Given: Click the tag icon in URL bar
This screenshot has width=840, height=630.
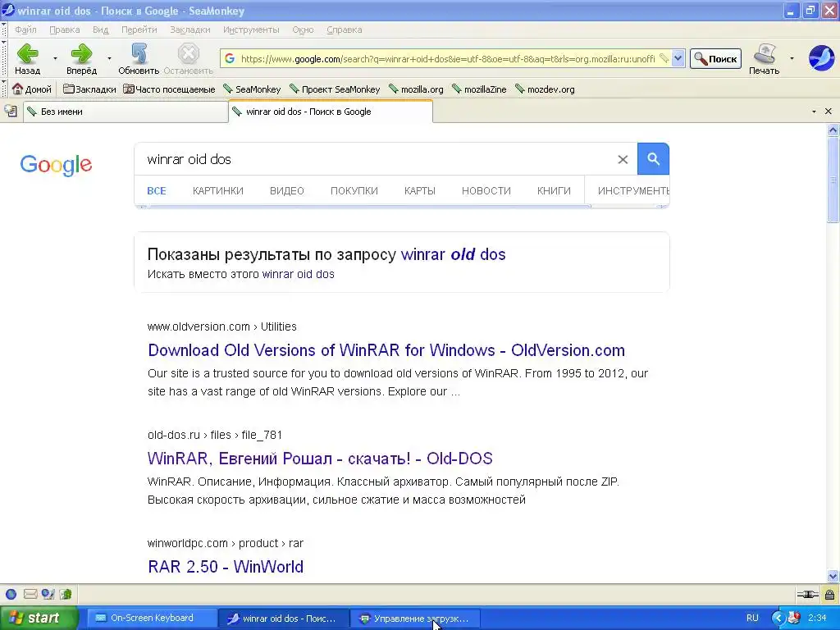Looking at the screenshot, I should coord(663,58).
